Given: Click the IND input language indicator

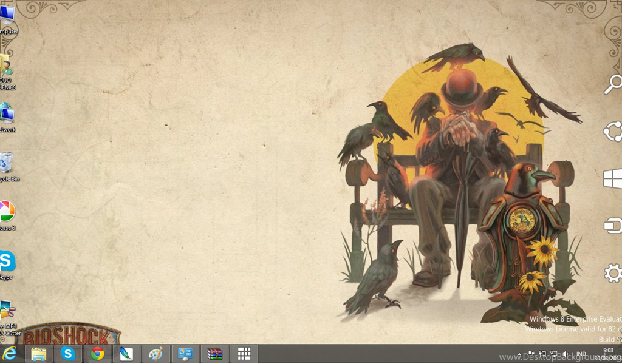Looking at the screenshot, I should 581,354.
